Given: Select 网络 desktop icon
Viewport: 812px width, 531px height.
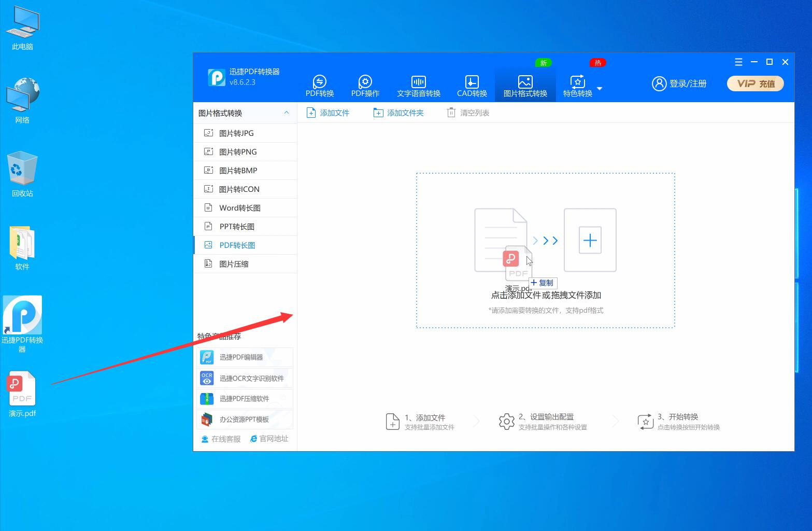Looking at the screenshot, I should click(x=22, y=101).
